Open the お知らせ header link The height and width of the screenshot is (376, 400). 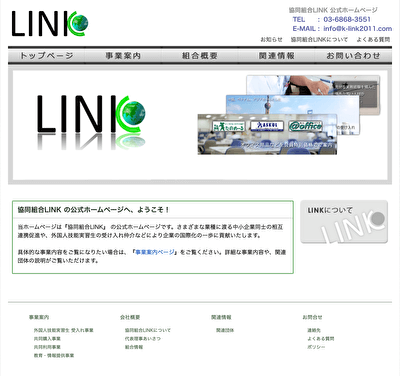click(x=271, y=39)
